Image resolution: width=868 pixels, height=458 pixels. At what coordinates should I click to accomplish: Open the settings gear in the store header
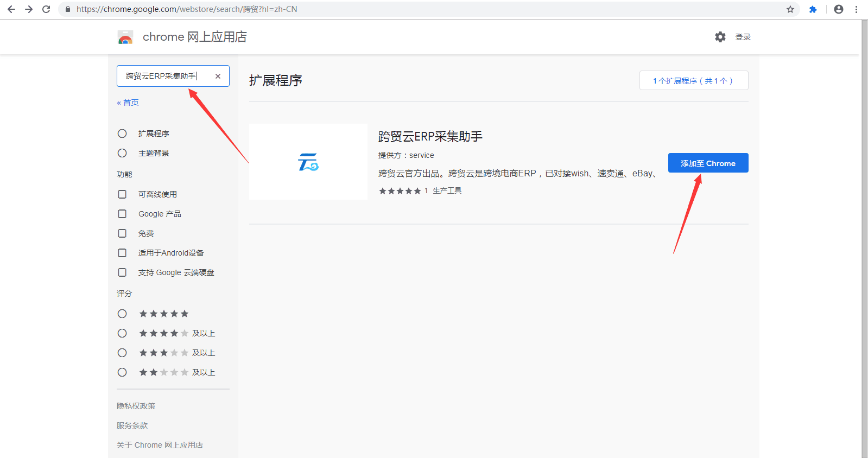point(720,37)
